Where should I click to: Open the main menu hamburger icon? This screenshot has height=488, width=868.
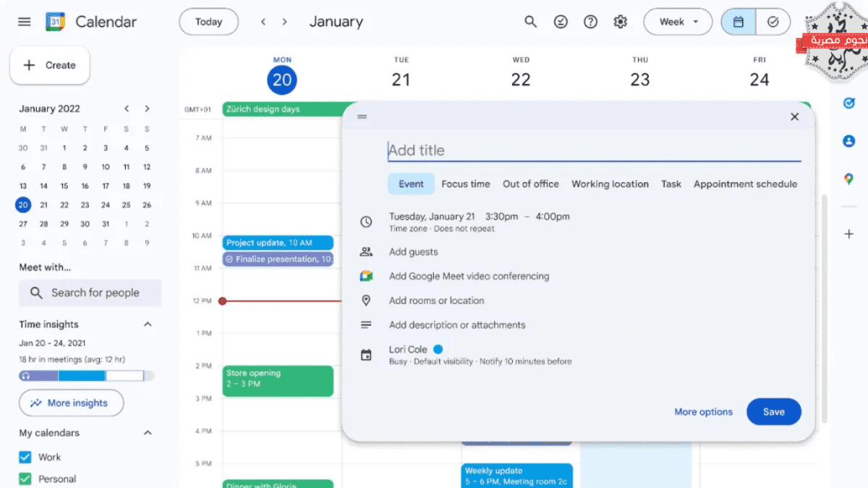25,22
